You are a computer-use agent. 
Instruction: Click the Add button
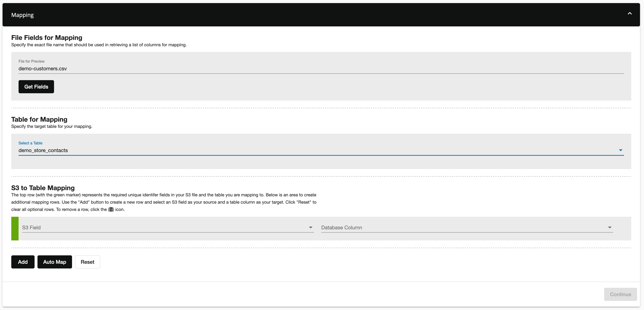(23, 262)
